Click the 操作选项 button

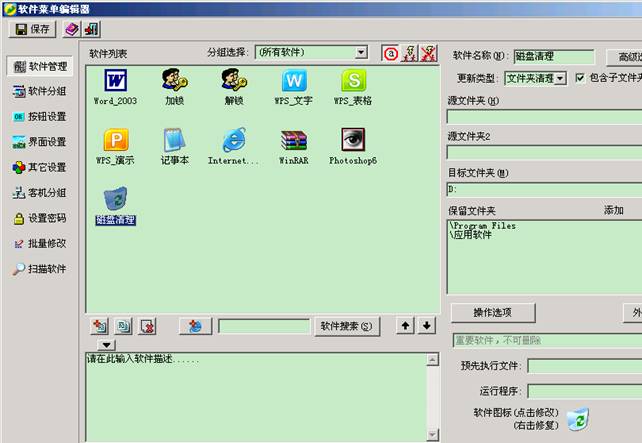click(x=493, y=313)
